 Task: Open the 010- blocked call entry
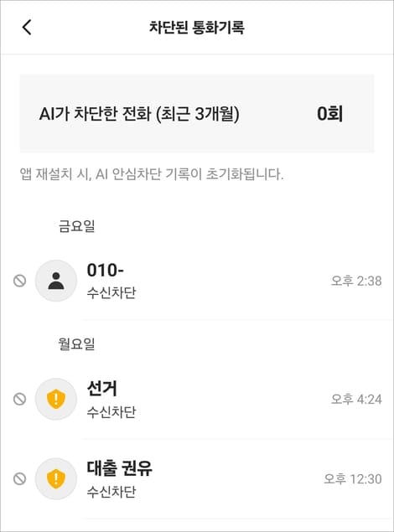197,281
